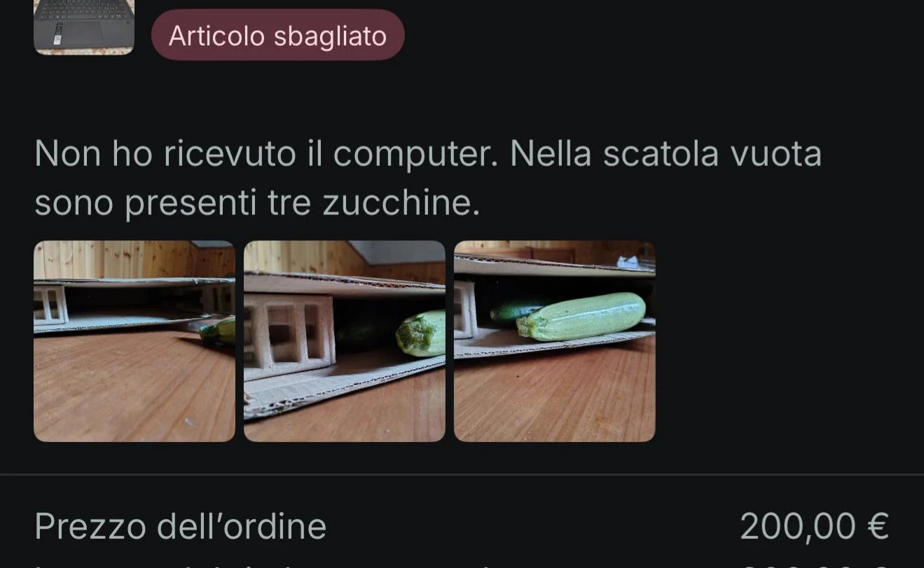Open the first photo showing the empty box
The height and width of the screenshot is (568, 924).
[135, 341]
